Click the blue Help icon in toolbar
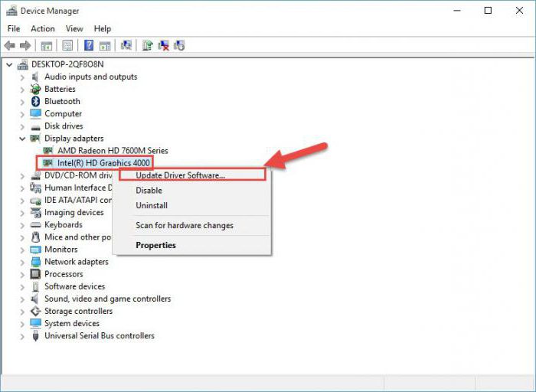 coord(89,46)
